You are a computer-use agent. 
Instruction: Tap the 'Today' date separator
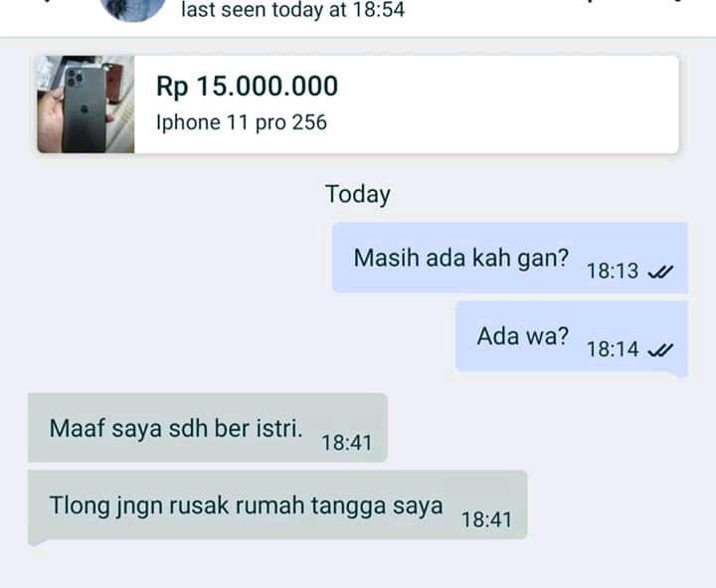(358, 194)
